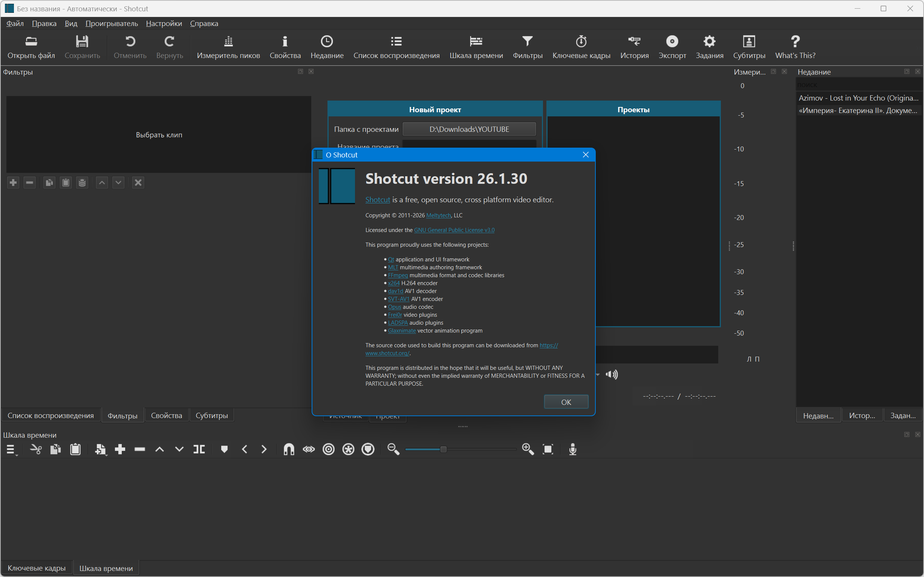Toggle timeline snapping magnet
This screenshot has height=577, width=924.
pos(289,449)
